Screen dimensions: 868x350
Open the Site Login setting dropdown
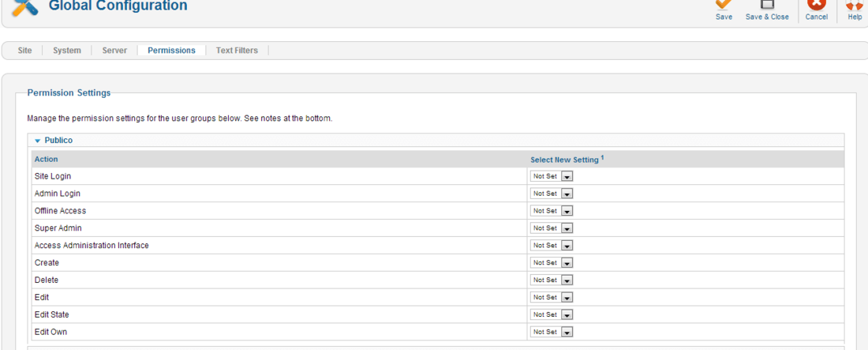552,176
